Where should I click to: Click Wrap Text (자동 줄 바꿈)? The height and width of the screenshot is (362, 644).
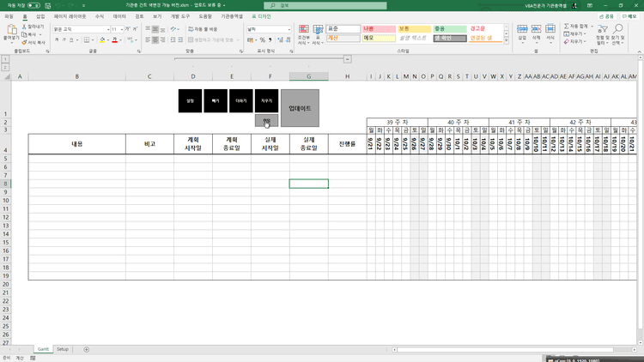point(203,29)
